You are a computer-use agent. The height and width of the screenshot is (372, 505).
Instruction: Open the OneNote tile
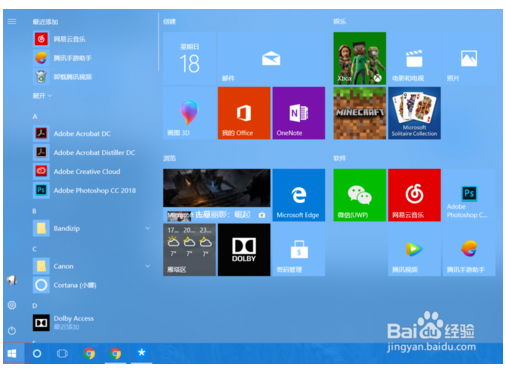(299, 113)
